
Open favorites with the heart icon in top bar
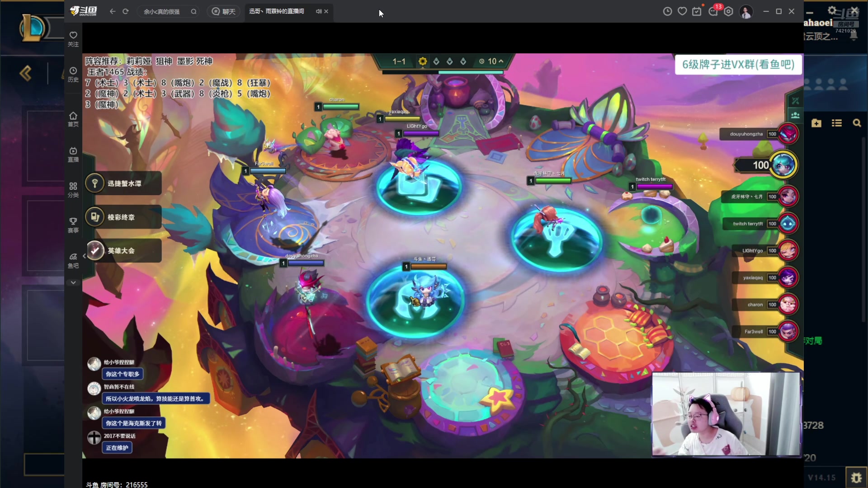tap(682, 11)
